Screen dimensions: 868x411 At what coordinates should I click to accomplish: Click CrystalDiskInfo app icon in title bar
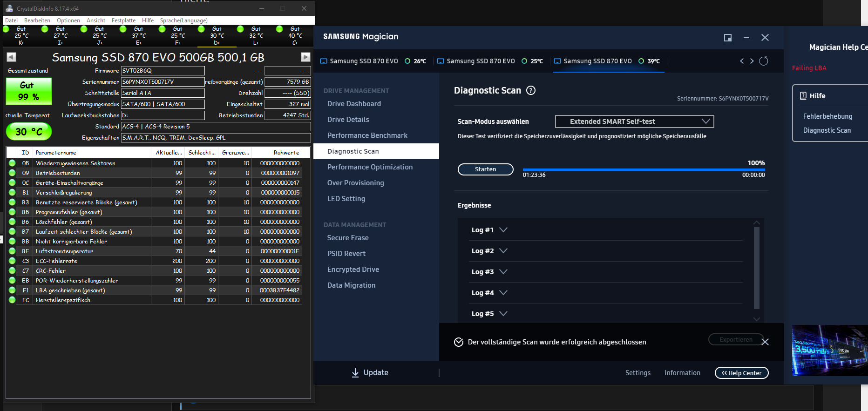pyautogui.click(x=9, y=8)
